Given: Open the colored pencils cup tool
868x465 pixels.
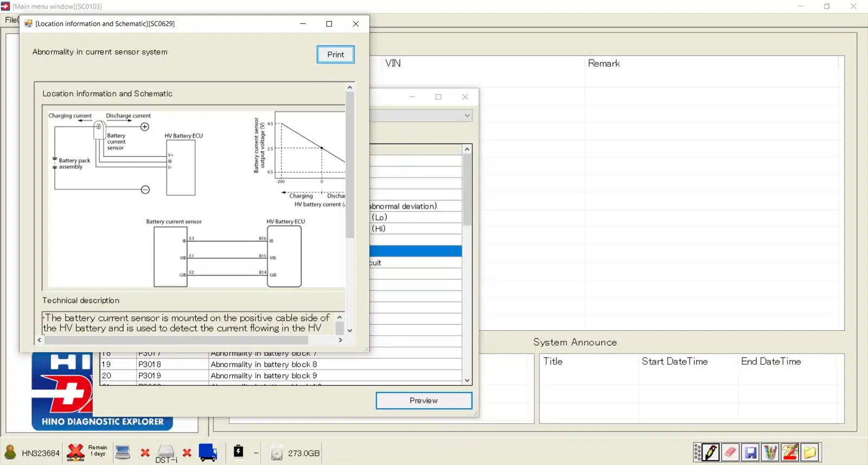Looking at the screenshot, I should coord(770,452).
